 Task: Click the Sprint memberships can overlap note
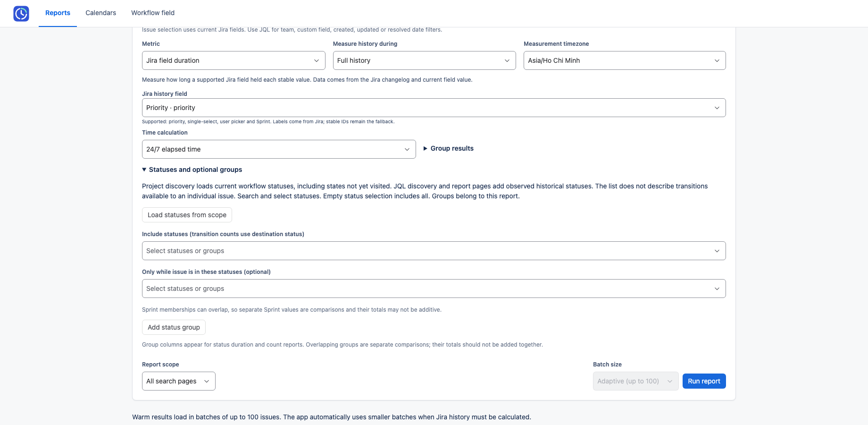(x=292, y=310)
